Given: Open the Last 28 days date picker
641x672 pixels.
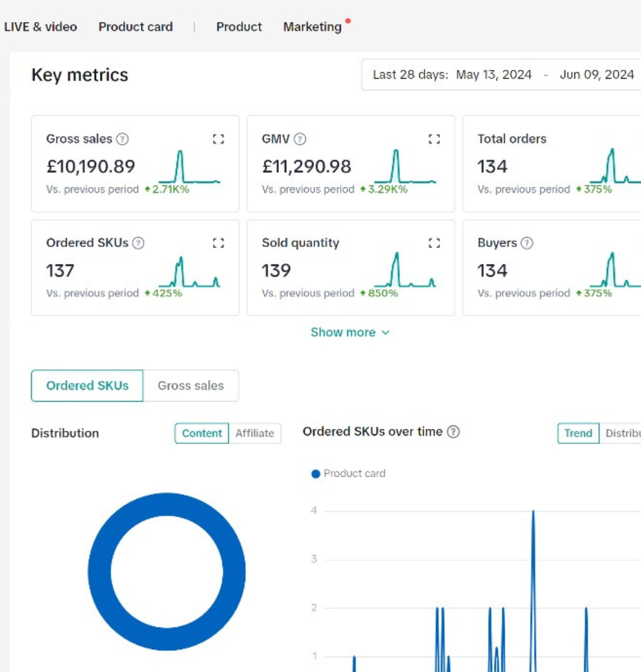Looking at the screenshot, I should pos(501,74).
